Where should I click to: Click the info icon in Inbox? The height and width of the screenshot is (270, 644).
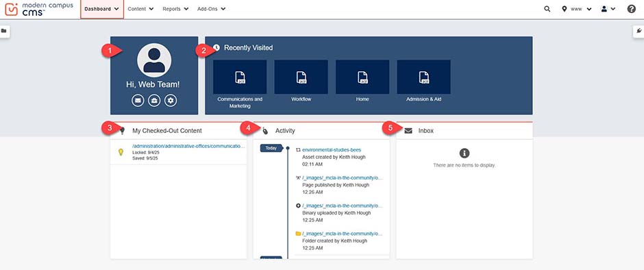465,154
